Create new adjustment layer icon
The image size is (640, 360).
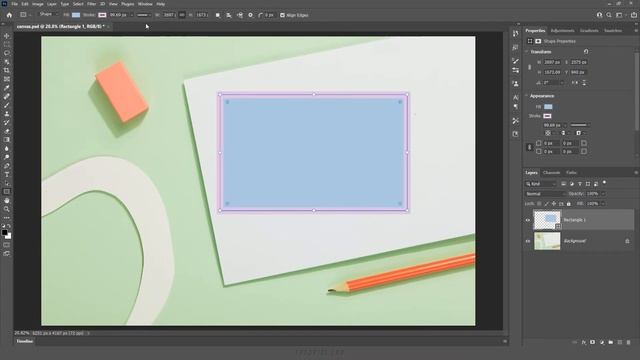pyautogui.click(x=602, y=342)
